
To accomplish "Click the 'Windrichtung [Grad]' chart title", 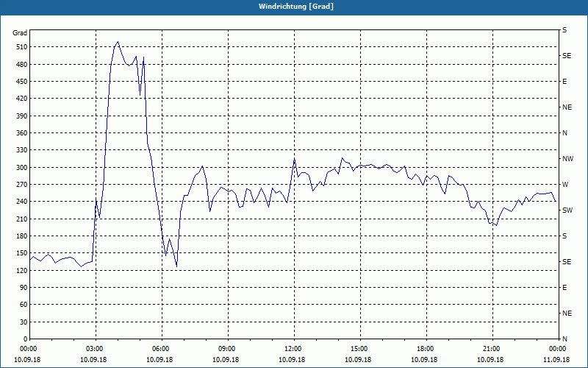I will click(296, 7).
